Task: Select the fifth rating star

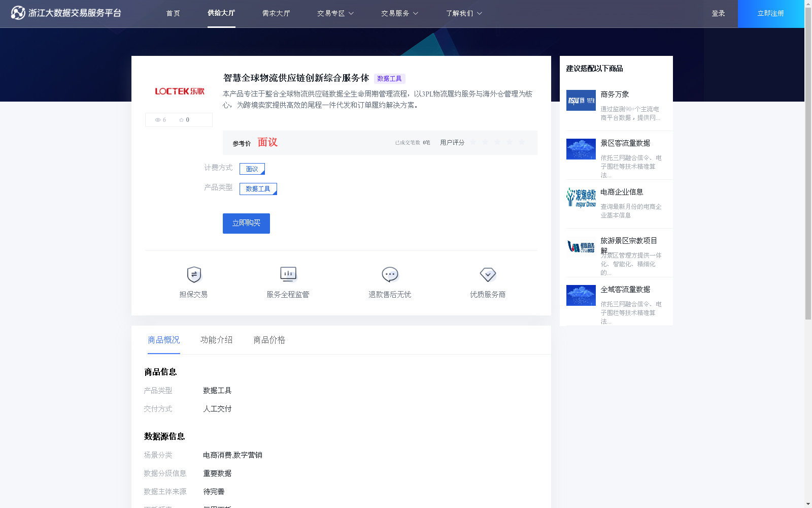Action: pos(522,142)
